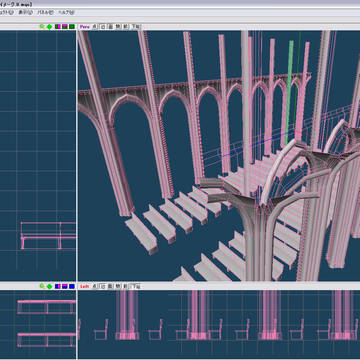This screenshot has height=360, width=360.
Task: Toggle edge display button in Pers viewport header
Action: [103, 27]
